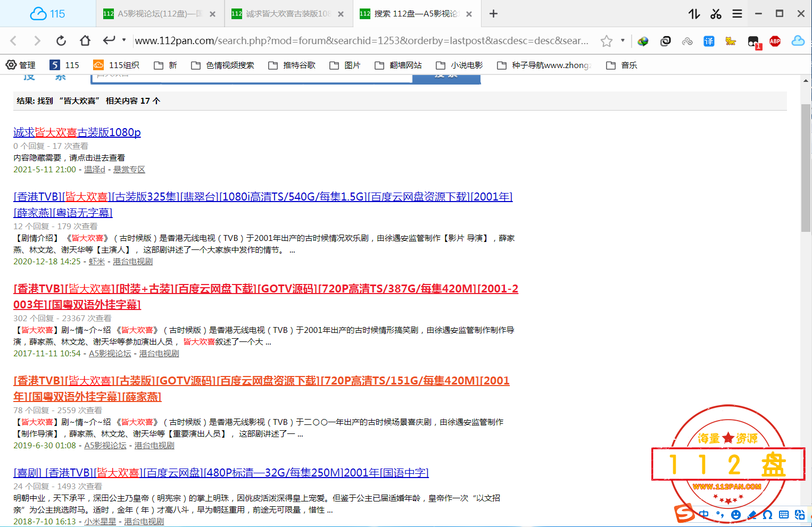This screenshot has width=812, height=527.
Task: Go forward to the next page
Action: 37,40
